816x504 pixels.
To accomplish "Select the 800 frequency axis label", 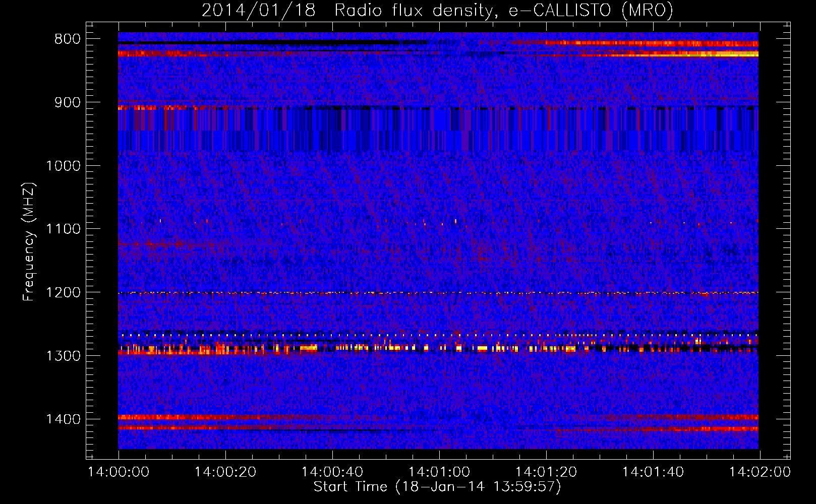I will [x=68, y=39].
